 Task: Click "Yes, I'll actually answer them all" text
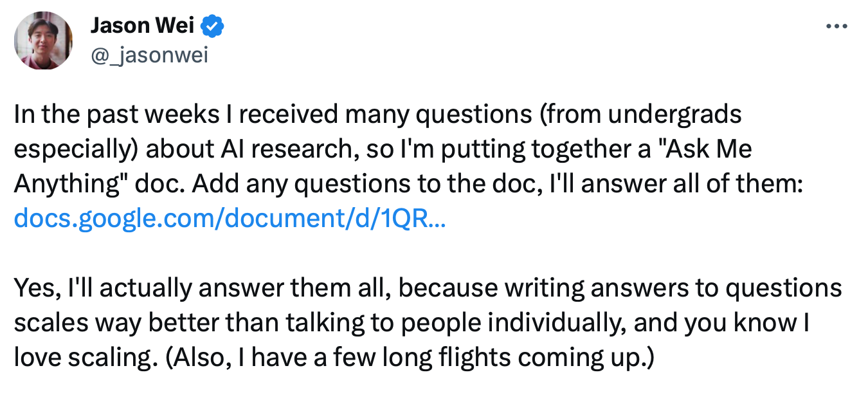pos(203,288)
